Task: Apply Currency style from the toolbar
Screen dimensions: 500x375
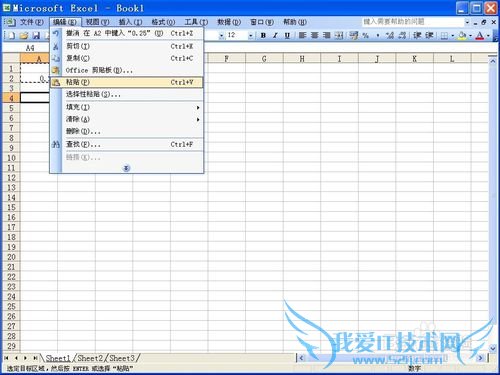Action: click(354, 35)
